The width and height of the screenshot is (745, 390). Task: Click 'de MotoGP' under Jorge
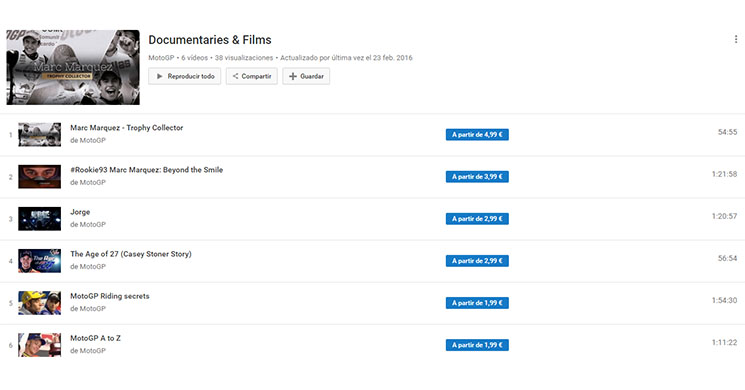pos(88,225)
